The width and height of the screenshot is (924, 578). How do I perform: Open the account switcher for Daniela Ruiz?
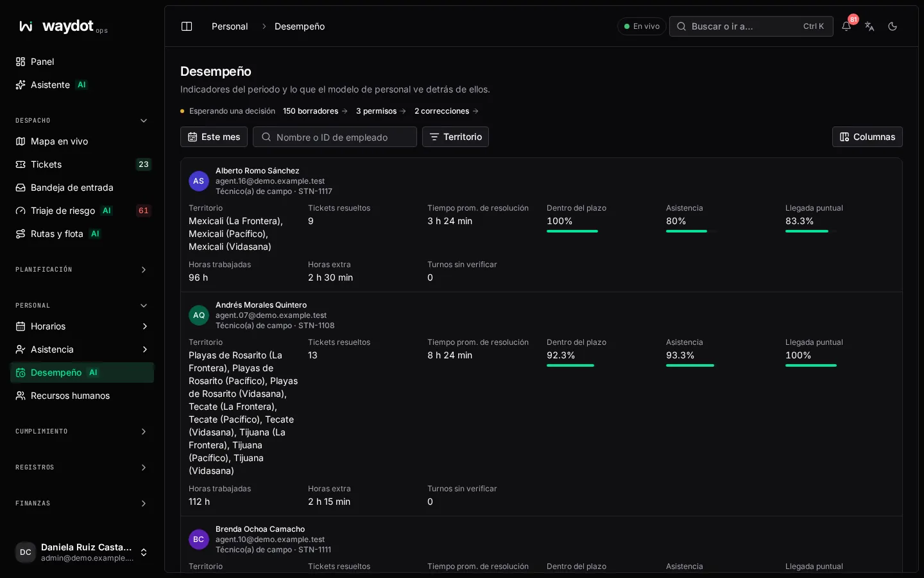(x=82, y=552)
